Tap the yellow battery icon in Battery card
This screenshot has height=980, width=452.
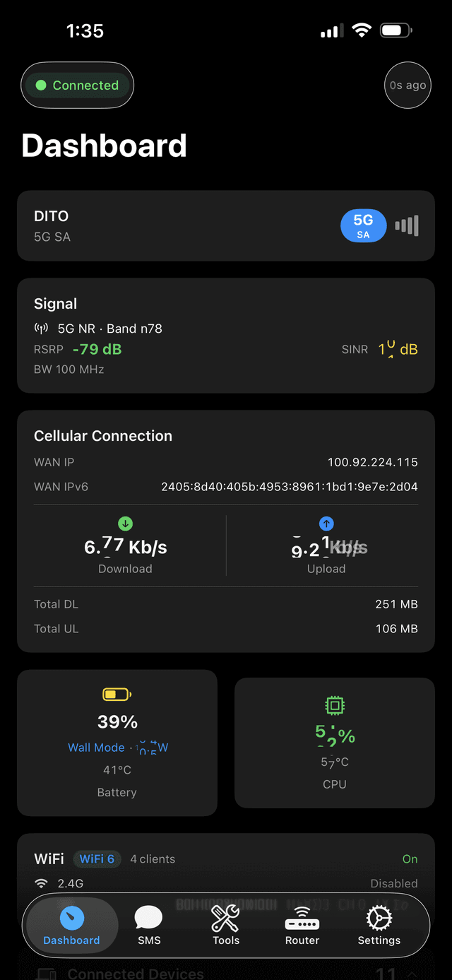[117, 694]
